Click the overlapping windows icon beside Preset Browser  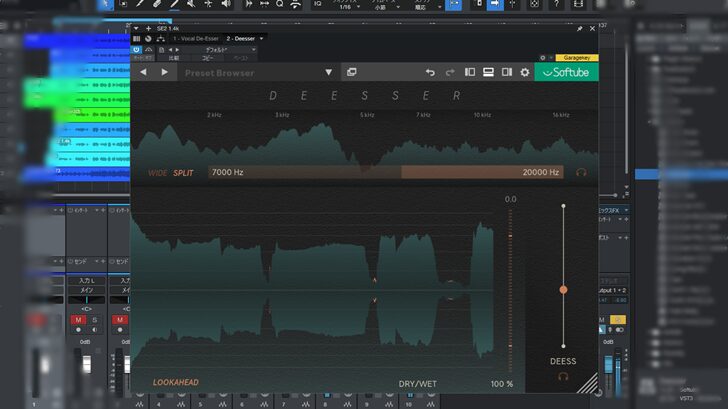tap(351, 72)
